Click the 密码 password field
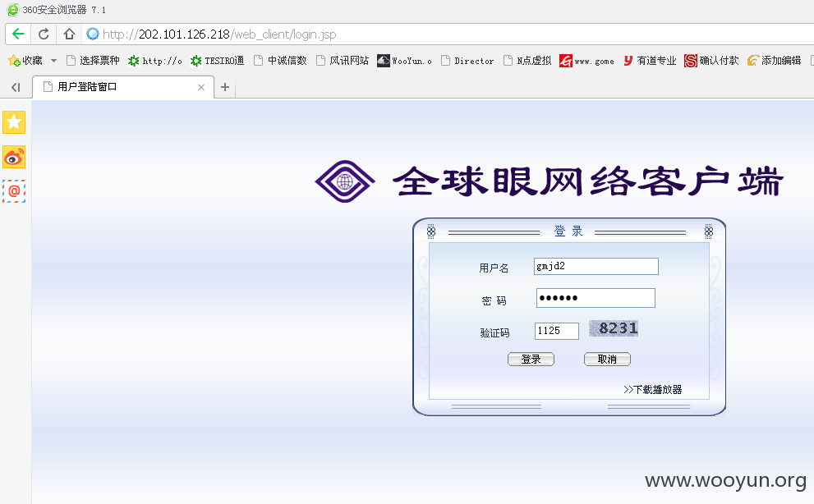Screen dimensions: 814x504 tap(596, 298)
